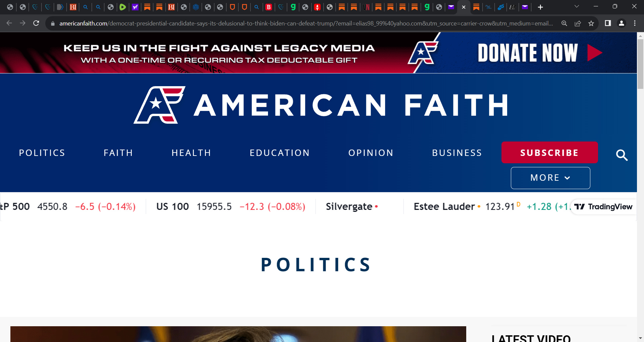Click the red Donate Now arrow
The height and width of the screenshot is (342, 644).
pos(595,53)
